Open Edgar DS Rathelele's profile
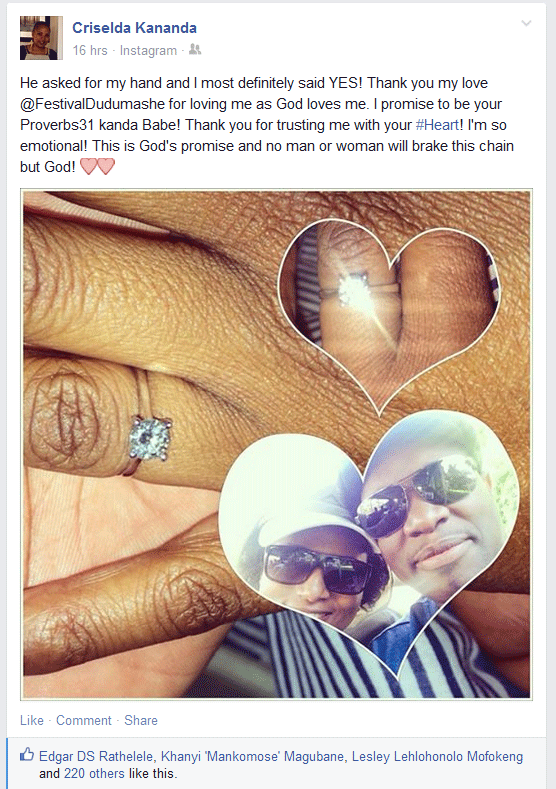This screenshot has width=556, height=789. coord(96,756)
